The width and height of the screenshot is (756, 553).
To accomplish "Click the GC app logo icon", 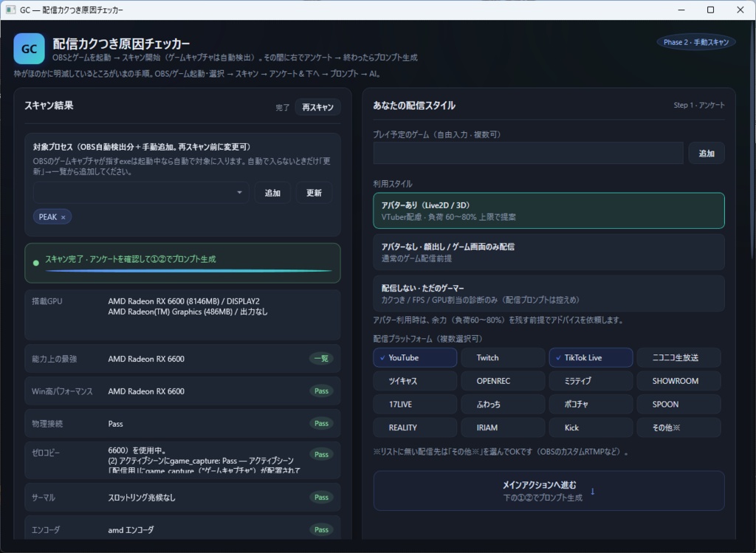I will click(x=30, y=49).
